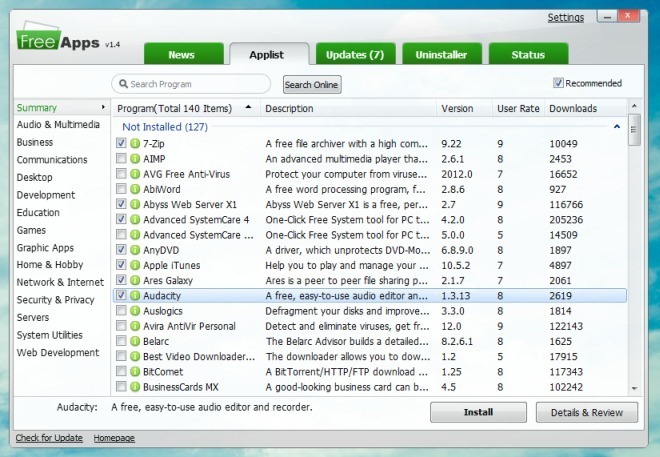Click version 10.5.2 of Apple iTunes

[456, 266]
